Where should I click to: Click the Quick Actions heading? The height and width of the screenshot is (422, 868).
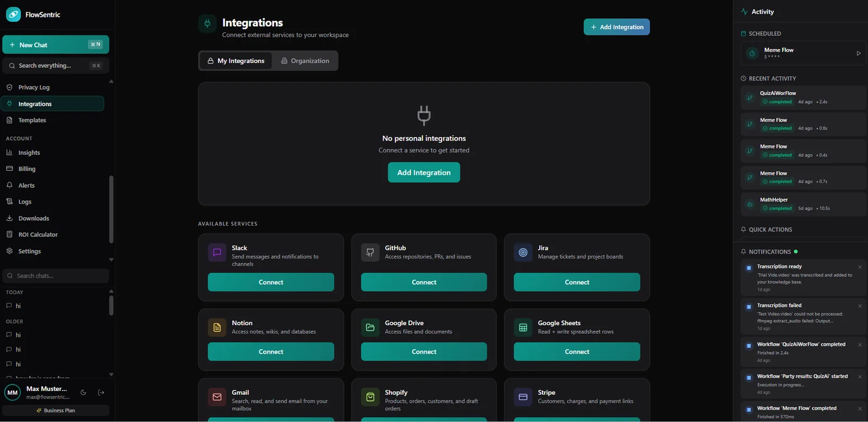click(770, 230)
